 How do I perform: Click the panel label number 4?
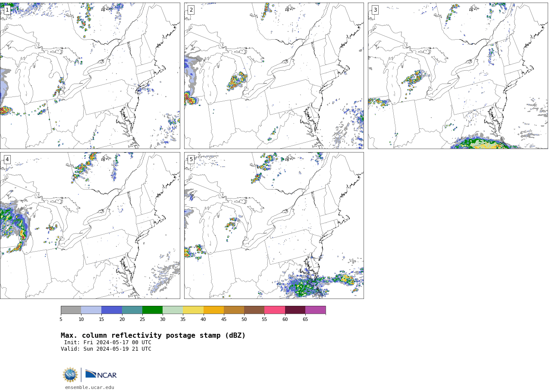click(x=7, y=159)
